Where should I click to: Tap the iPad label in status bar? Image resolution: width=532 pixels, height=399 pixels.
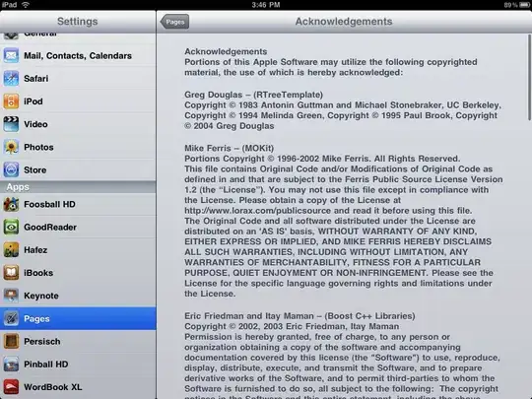pyautogui.click(x=9, y=5)
